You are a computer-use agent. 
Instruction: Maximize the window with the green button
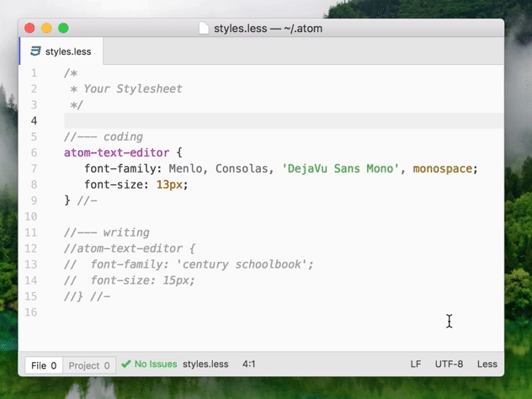click(63, 28)
